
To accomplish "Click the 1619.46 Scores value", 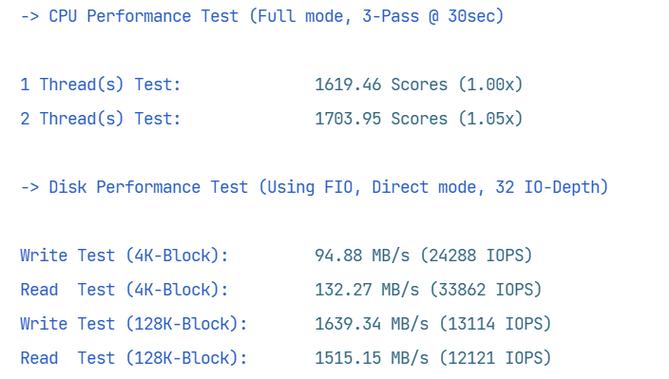I will 381,85.
